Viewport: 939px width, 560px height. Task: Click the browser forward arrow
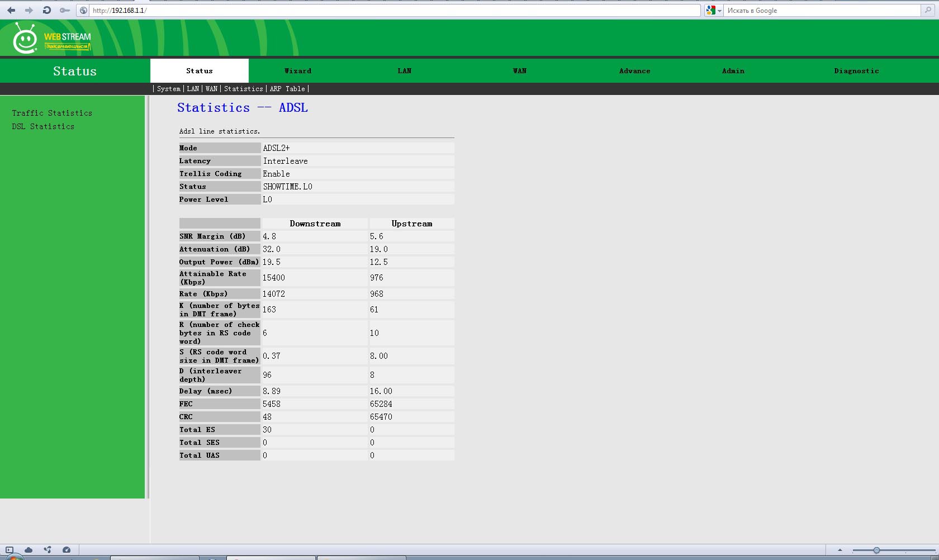(x=29, y=10)
